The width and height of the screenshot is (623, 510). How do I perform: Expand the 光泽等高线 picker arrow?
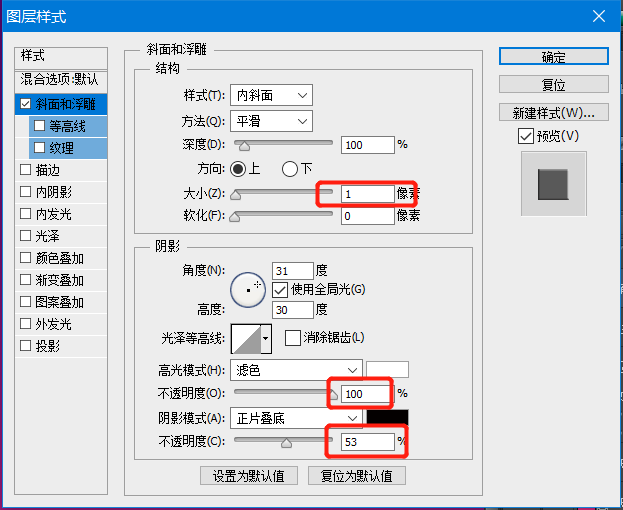[266, 338]
